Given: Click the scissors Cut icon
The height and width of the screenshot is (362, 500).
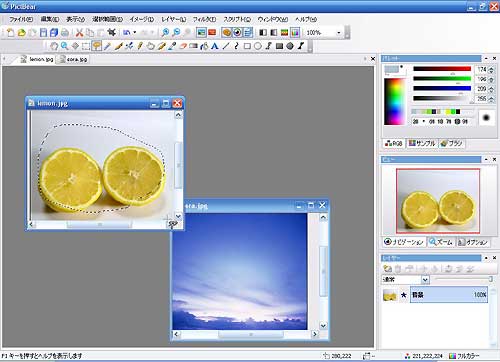Looking at the screenshot, I should (79, 32).
